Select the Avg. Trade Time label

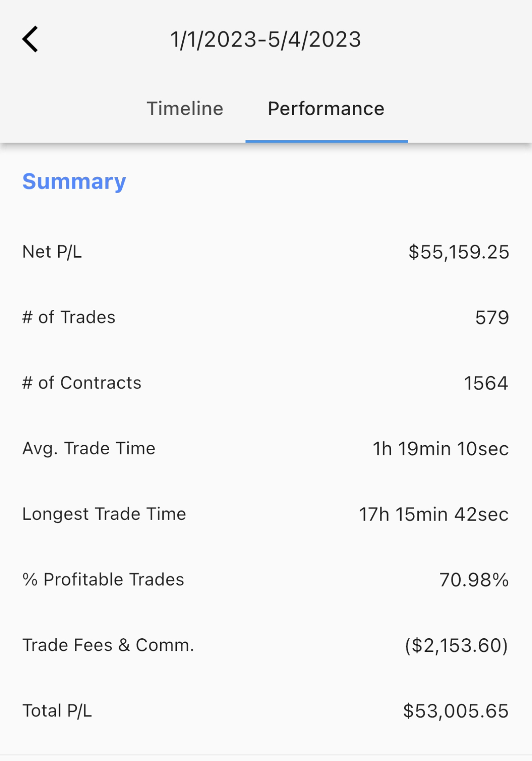click(89, 448)
